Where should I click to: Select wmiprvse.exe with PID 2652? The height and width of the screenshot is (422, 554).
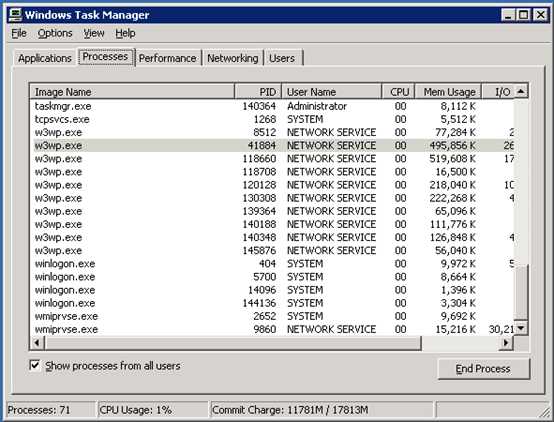(272, 316)
